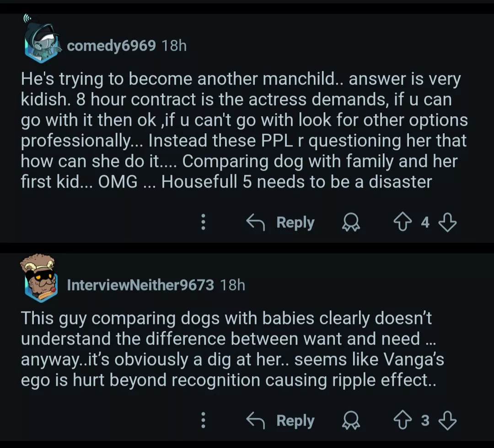Tap the comment text about dogs and babies
The image size is (494, 448).
coord(229,349)
